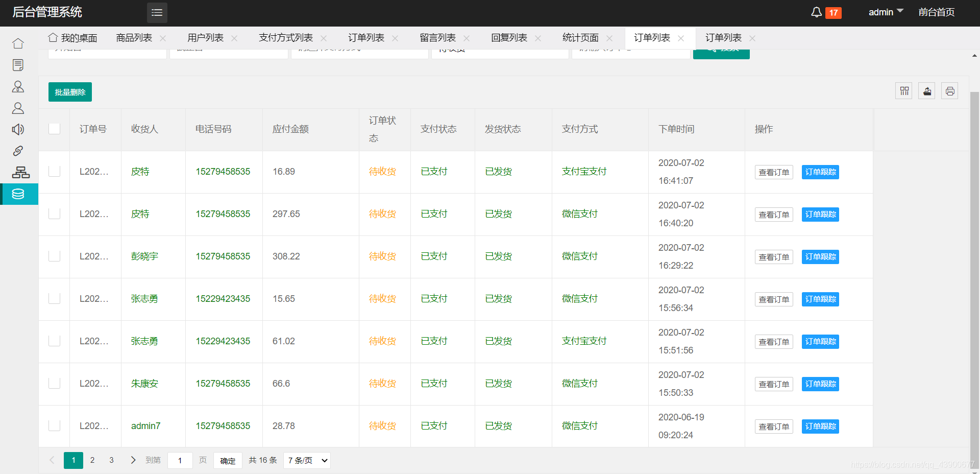The height and width of the screenshot is (474, 980).
Task: Check the row for 朱康安
Action: [x=55, y=383]
